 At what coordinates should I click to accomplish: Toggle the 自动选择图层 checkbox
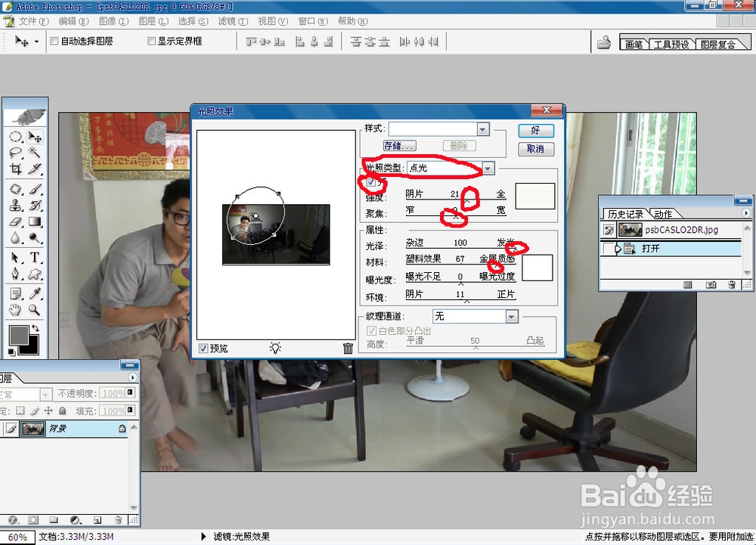(54, 41)
